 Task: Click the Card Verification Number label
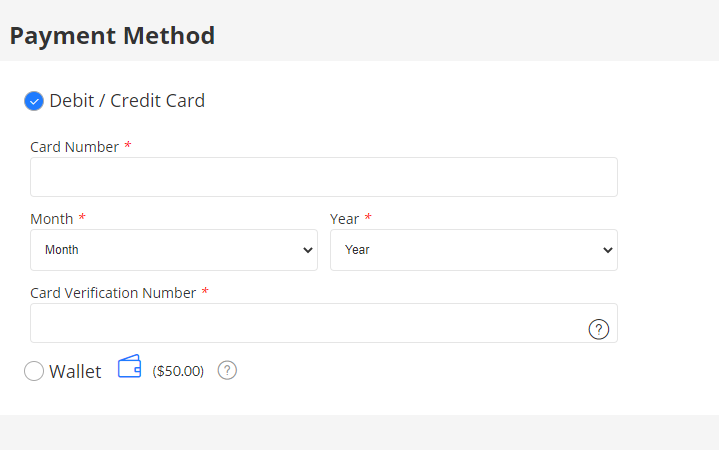(113, 293)
